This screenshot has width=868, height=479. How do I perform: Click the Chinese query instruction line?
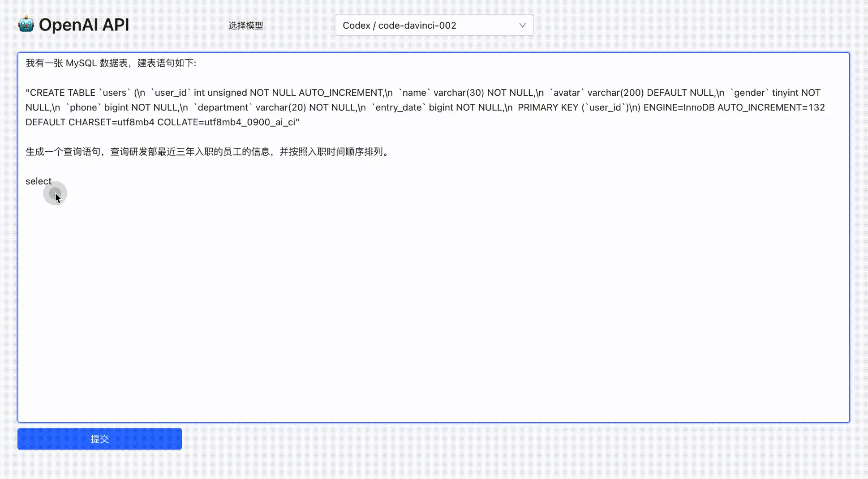pos(207,152)
